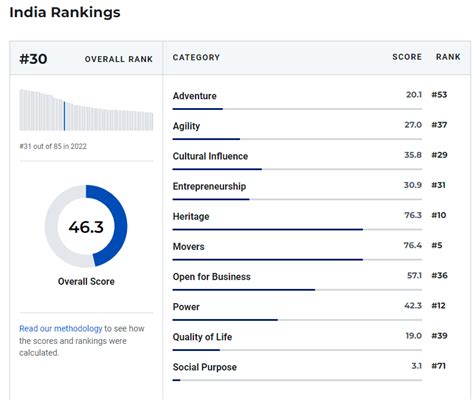Click the 'OVERALL RANK' label
Image resolution: width=474 pixels, height=400 pixels.
pyautogui.click(x=119, y=59)
